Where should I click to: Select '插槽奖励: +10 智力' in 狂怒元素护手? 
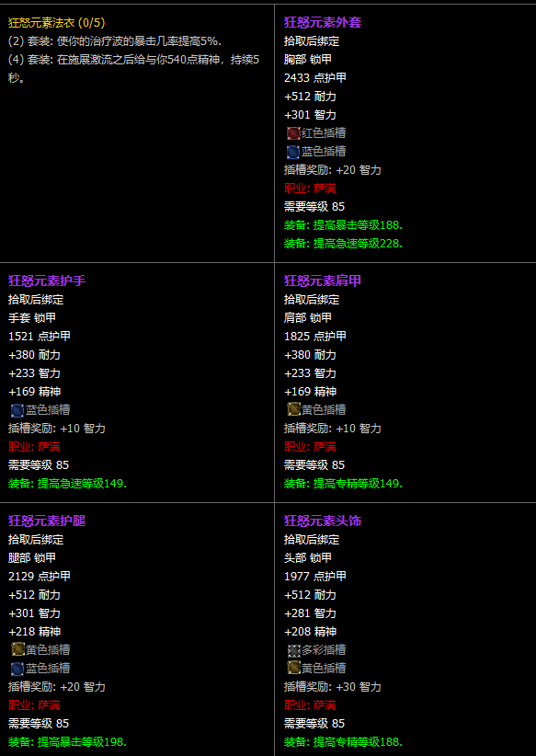[57, 429]
